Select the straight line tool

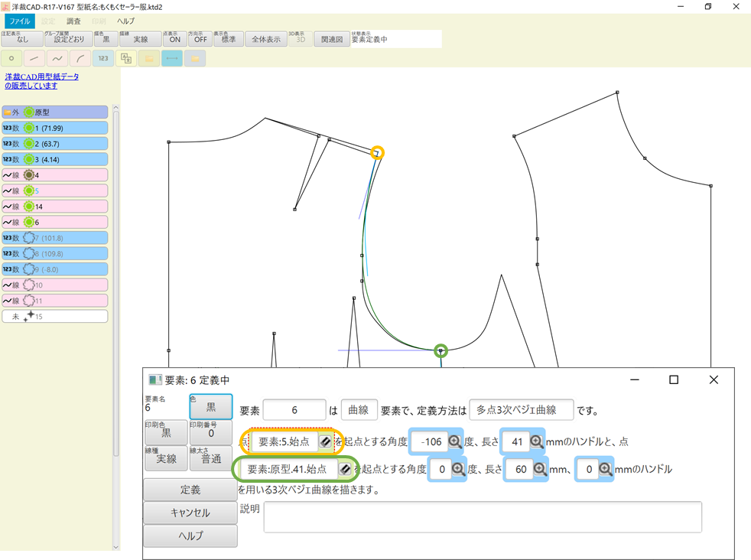[34, 58]
